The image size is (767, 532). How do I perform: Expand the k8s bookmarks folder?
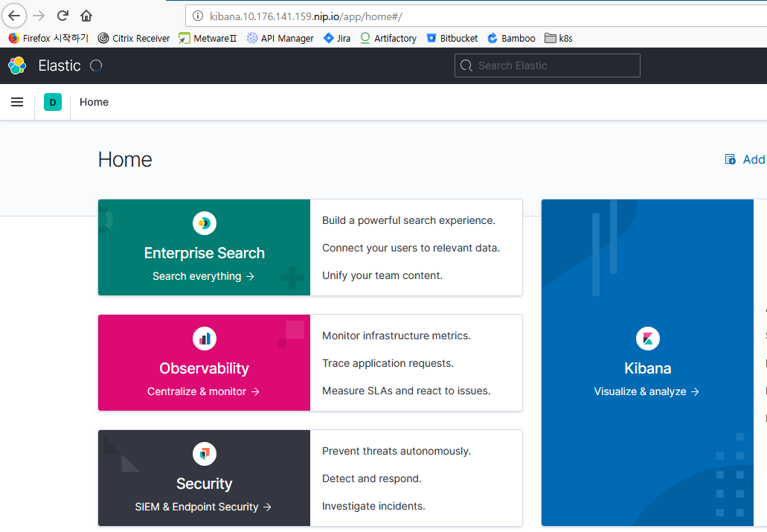tap(559, 38)
